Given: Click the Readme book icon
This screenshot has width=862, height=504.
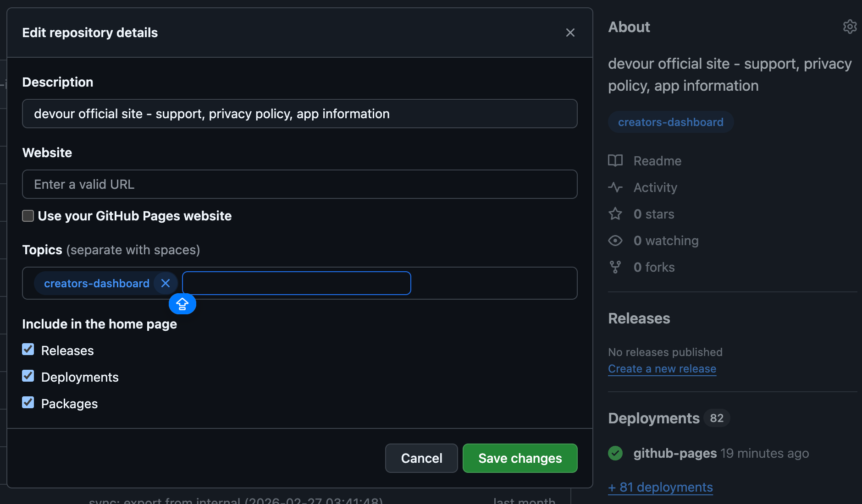Looking at the screenshot, I should (616, 160).
